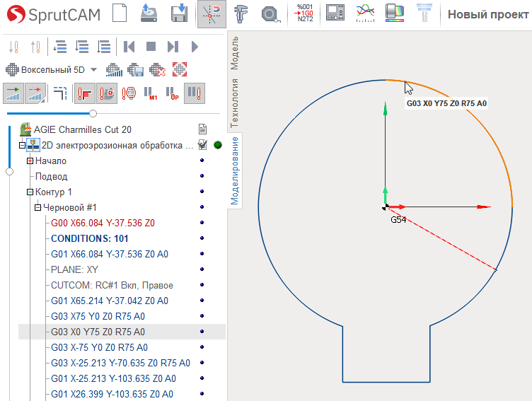The image size is (532, 401).
Task: Open project from disk icon
Action: (x=149, y=13)
